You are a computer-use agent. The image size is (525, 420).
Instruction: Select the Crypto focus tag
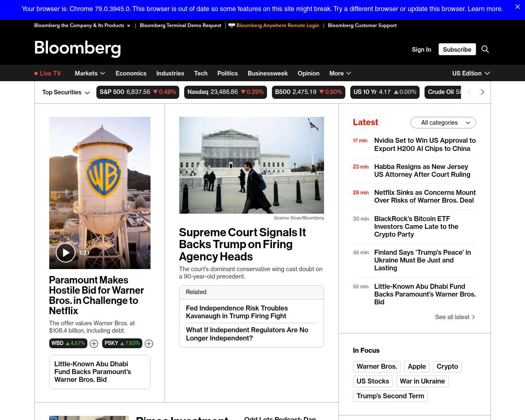(x=447, y=367)
